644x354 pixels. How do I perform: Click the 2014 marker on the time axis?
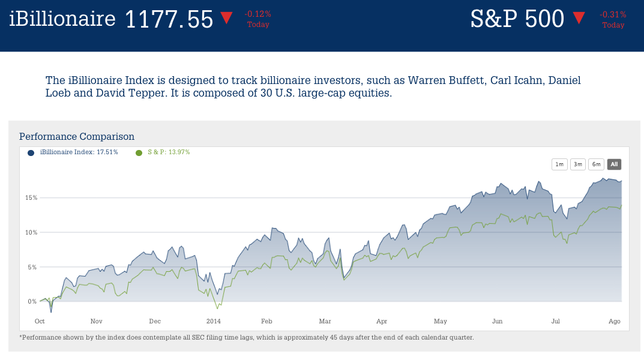(214, 321)
